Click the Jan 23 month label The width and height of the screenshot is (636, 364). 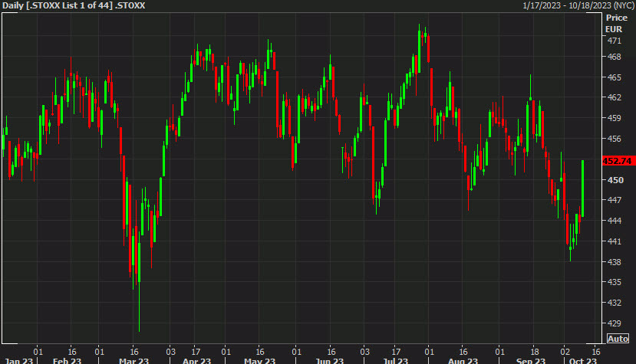[x=18, y=360]
